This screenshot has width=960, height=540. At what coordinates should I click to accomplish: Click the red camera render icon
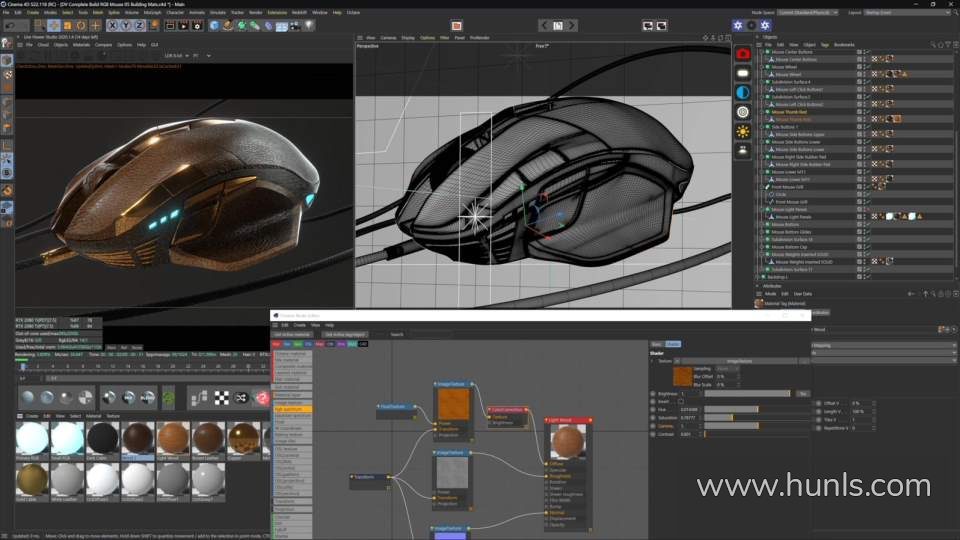tap(743, 53)
